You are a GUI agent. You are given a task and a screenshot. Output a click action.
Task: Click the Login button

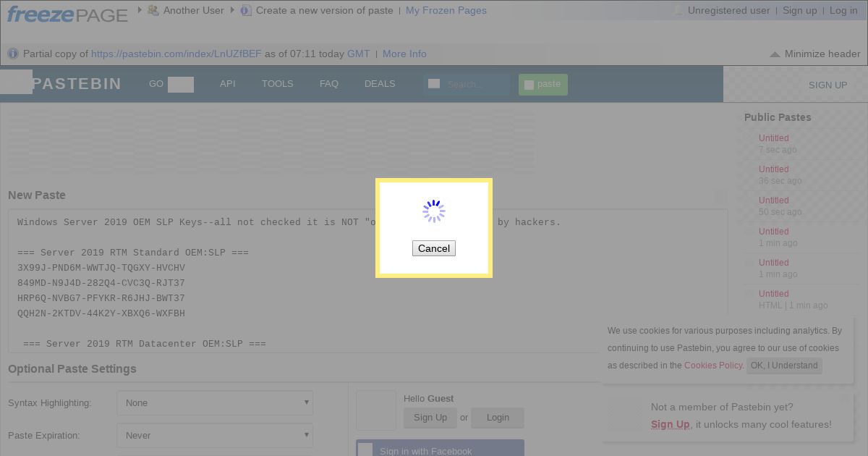(498, 418)
